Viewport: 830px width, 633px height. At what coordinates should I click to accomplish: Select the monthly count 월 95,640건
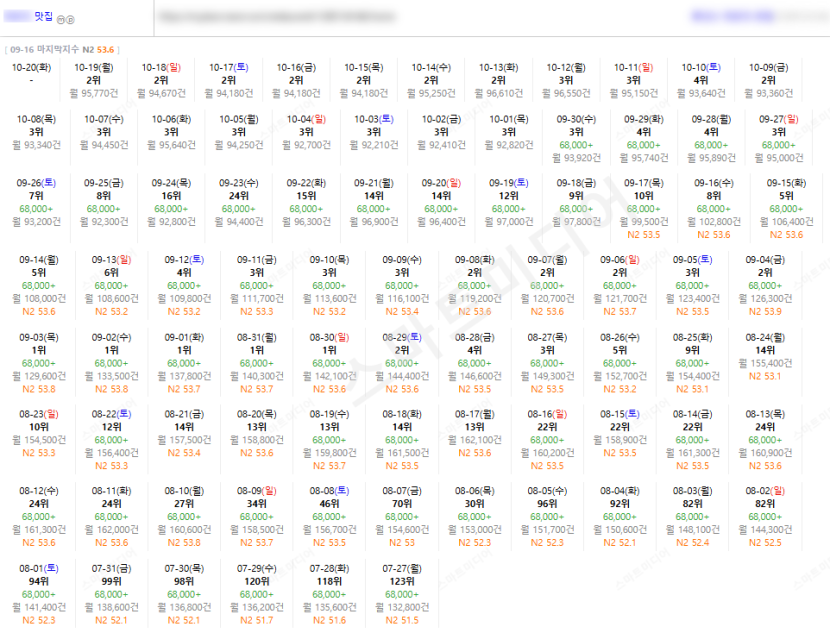point(172,145)
